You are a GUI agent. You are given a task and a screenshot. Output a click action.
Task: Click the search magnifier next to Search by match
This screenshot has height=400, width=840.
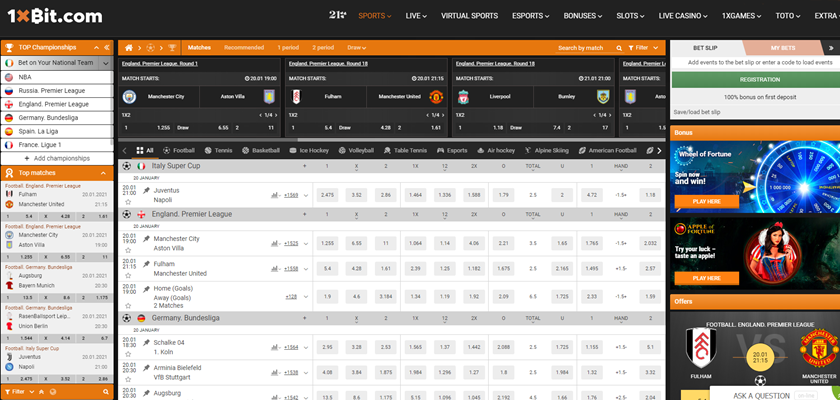click(619, 48)
